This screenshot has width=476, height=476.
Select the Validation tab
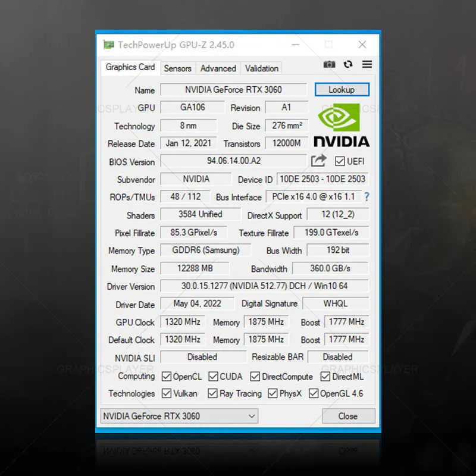point(262,68)
